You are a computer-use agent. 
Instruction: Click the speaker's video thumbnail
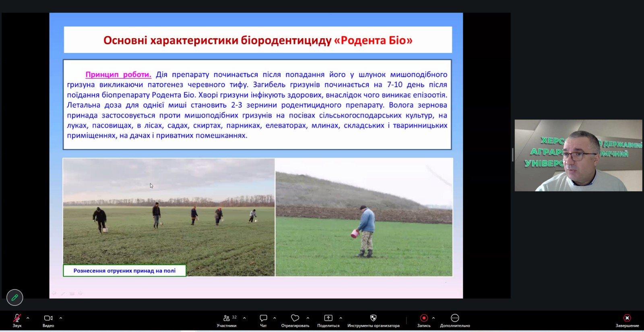pyautogui.click(x=578, y=155)
